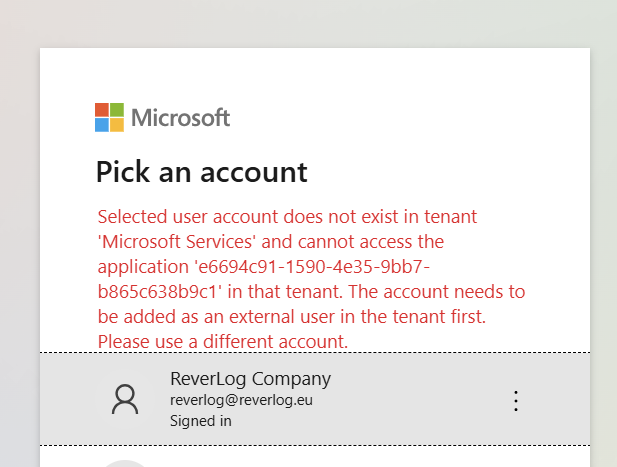Viewport: 617px width, 467px height.
Task: Click the second account tile below ReverLog
Action: (x=315, y=457)
